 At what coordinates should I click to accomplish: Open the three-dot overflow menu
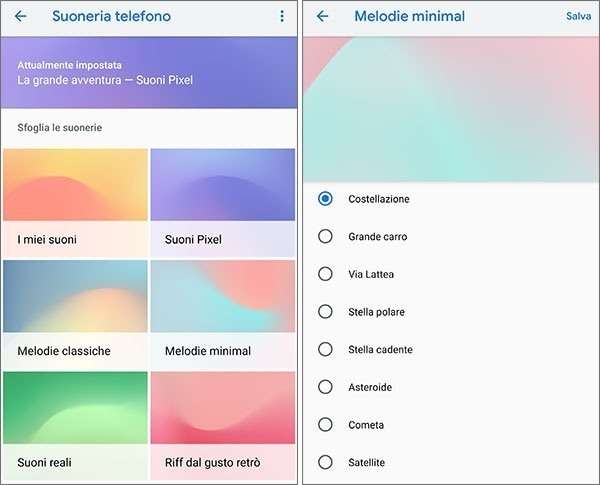[282, 17]
